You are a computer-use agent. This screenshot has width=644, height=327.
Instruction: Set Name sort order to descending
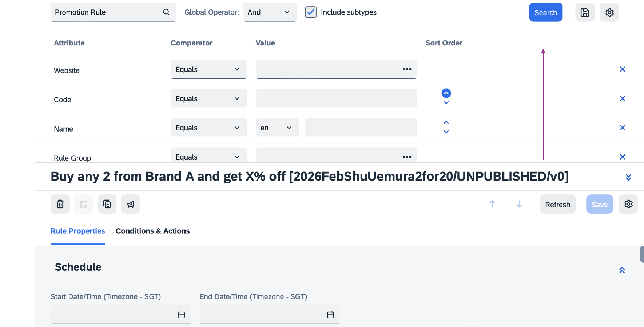point(446,132)
